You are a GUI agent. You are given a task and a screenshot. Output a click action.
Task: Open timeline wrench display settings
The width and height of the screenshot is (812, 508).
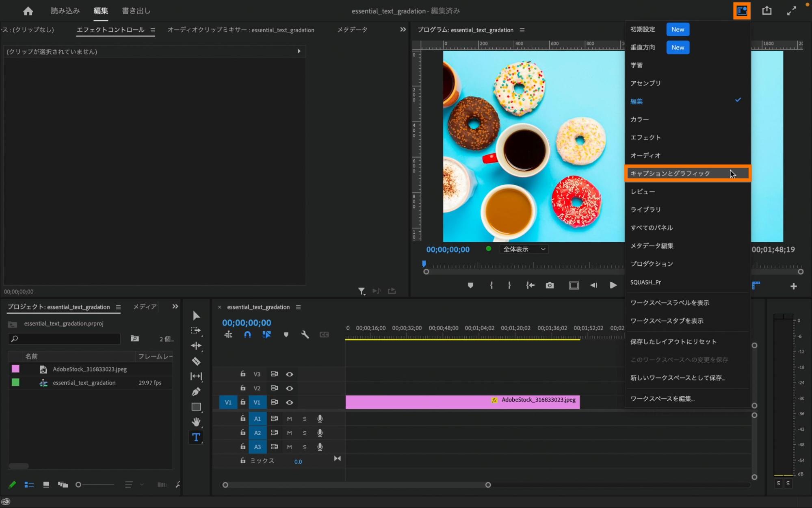point(305,334)
